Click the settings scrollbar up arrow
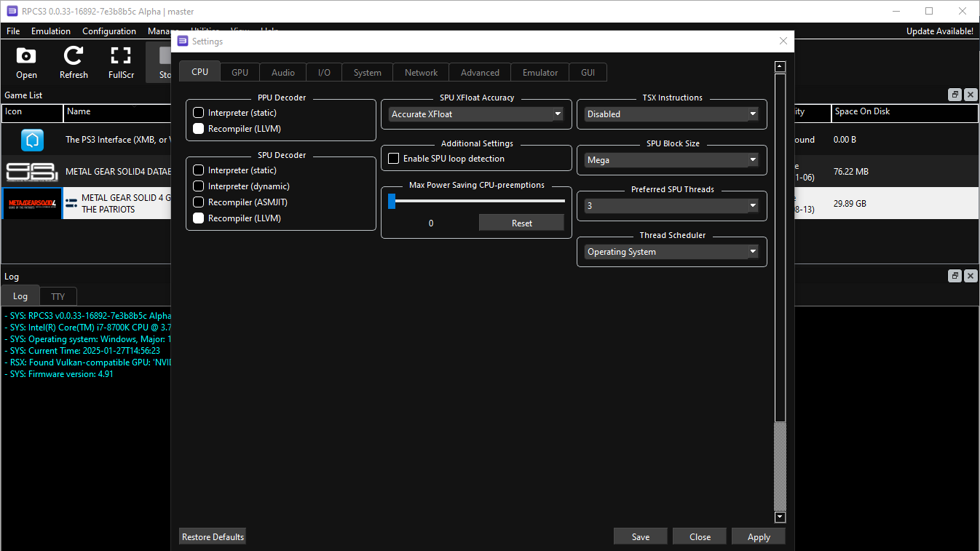 pyautogui.click(x=781, y=67)
